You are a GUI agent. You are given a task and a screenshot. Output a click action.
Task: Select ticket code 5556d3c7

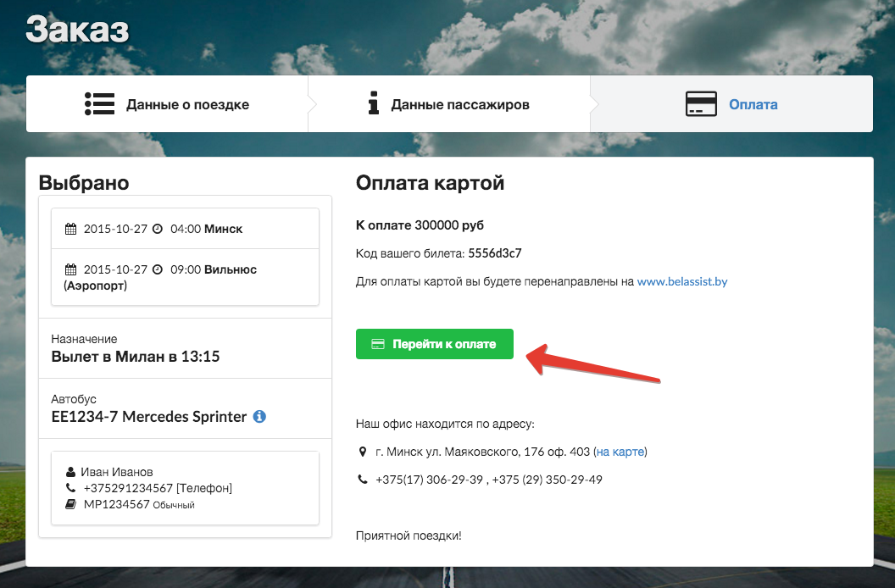tap(495, 253)
